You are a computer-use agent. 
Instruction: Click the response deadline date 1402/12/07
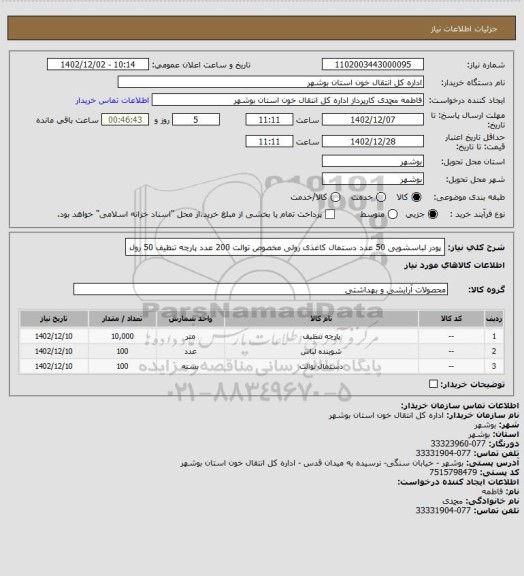point(373,120)
